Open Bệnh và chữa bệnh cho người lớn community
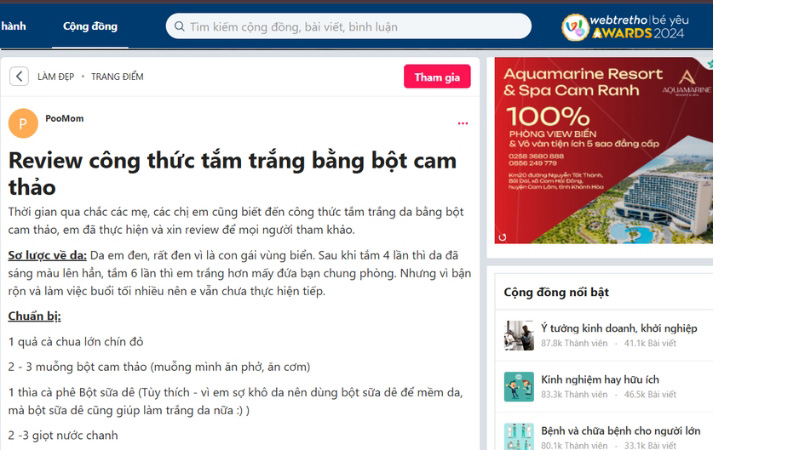This screenshot has width=800, height=450. pos(620,431)
